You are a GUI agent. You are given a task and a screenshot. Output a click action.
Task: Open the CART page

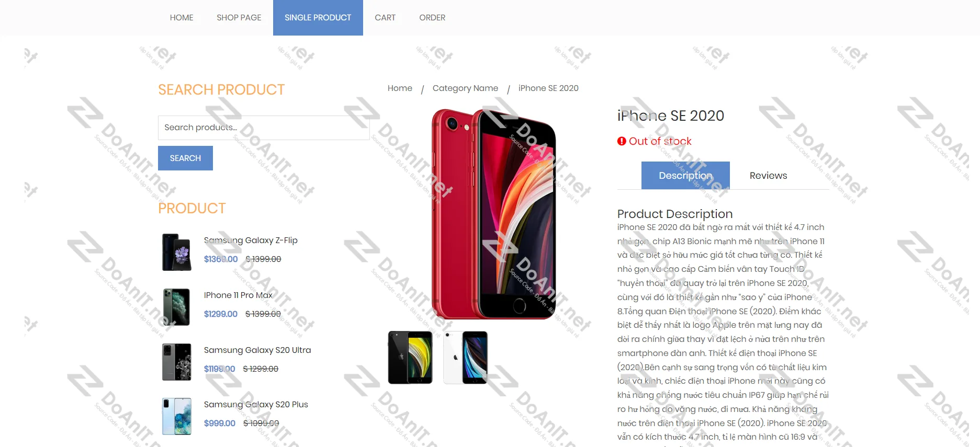(x=385, y=18)
